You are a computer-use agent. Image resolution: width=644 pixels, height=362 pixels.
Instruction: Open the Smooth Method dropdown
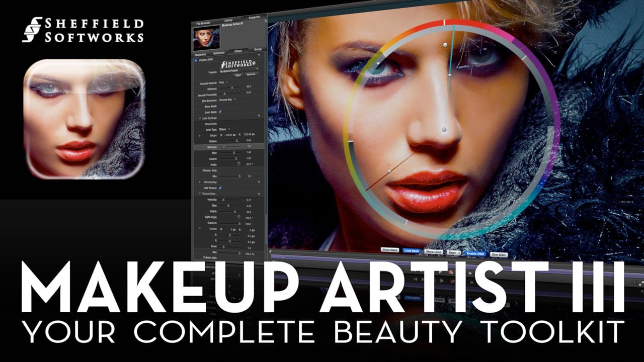coord(223,82)
